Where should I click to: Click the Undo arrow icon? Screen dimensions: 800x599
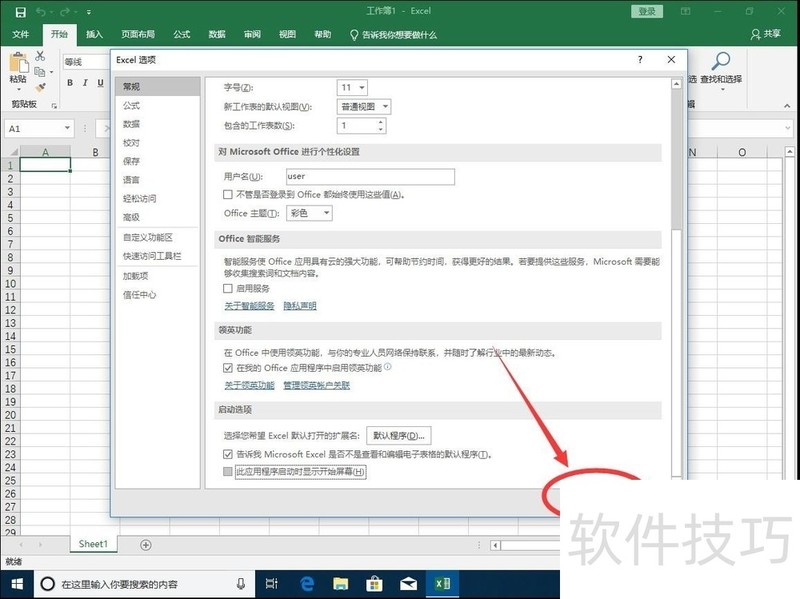click(41, 12)
